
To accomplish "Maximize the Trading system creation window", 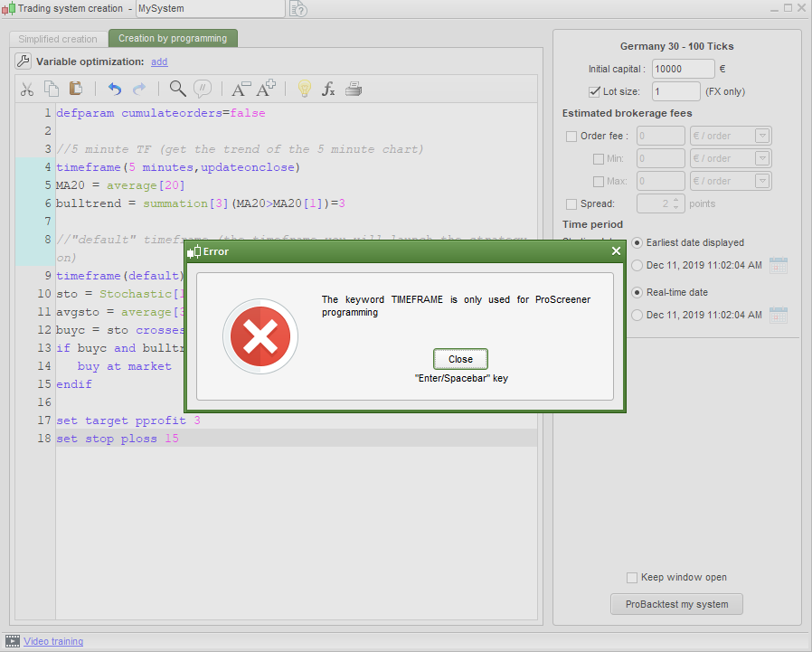I will [x=788, y=8].
